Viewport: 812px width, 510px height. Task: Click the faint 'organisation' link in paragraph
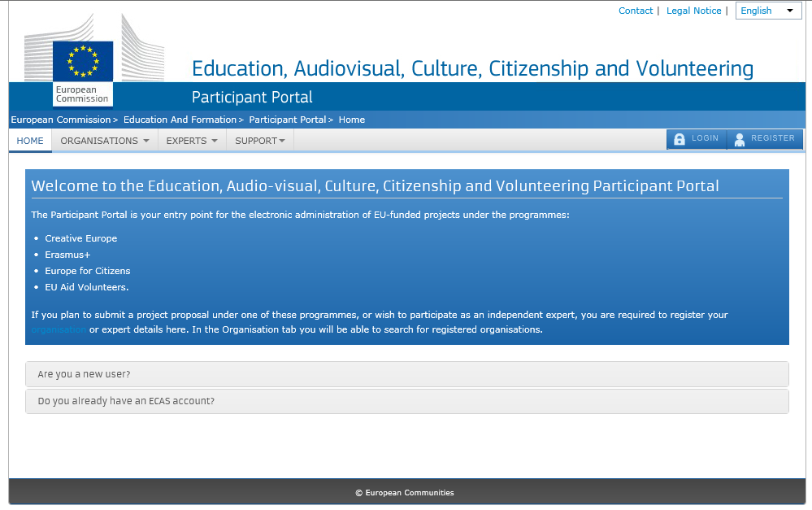[x=59, y=329]
